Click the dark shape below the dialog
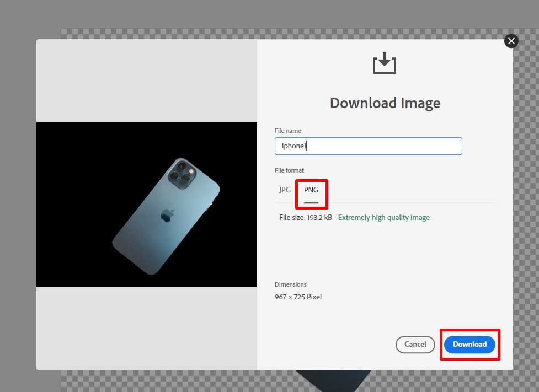 [333, 380]
